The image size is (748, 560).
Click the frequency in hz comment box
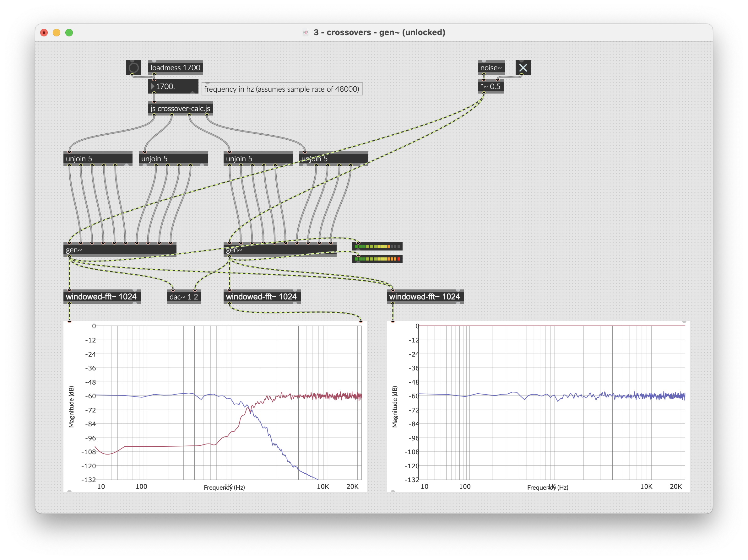pos(282,89)
